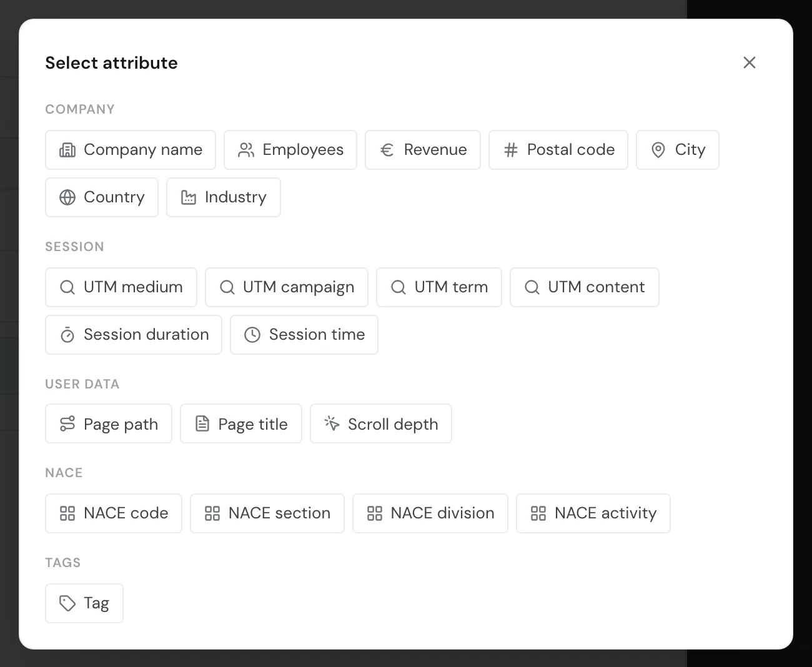Click the COMPANY section heading
812x667 pixels.
[x=80, y=109]
